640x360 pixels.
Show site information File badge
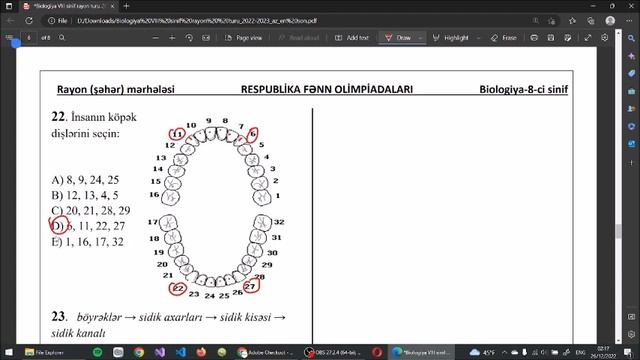58,20
